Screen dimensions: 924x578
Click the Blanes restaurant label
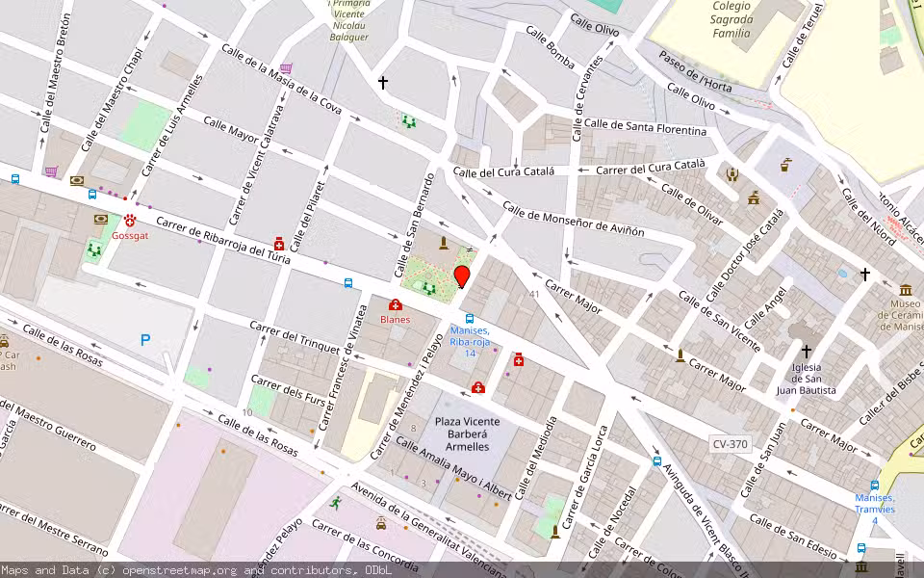tap(395, 319)
